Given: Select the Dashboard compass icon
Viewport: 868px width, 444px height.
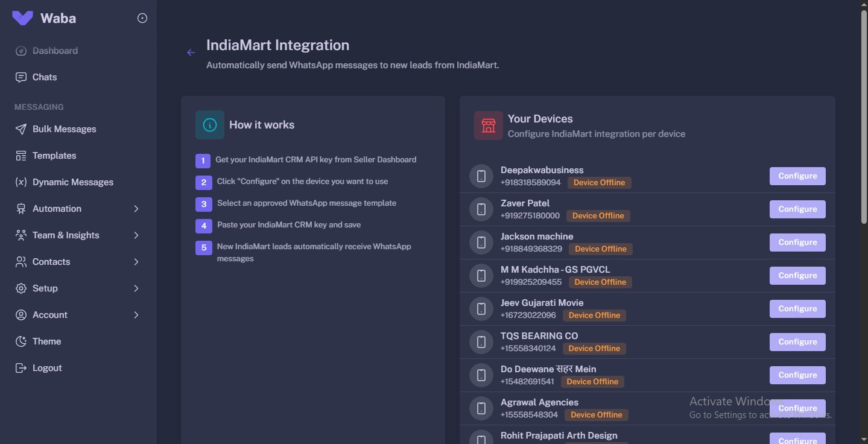Looking at the screenshot, I should tap(20, 51).
